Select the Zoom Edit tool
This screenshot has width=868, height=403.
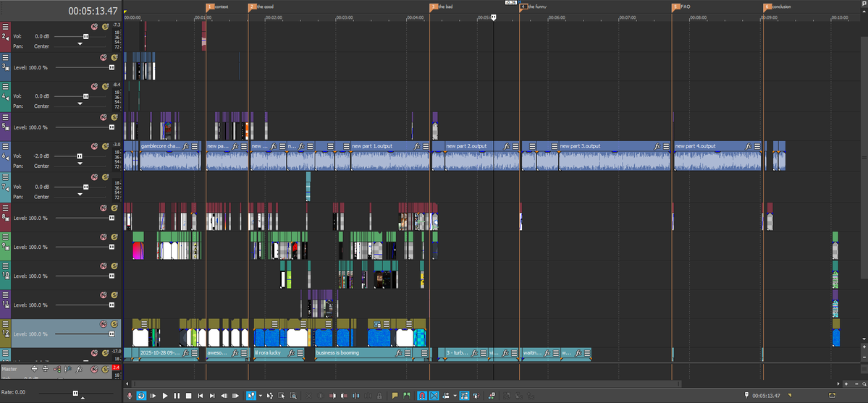point(293,396)
